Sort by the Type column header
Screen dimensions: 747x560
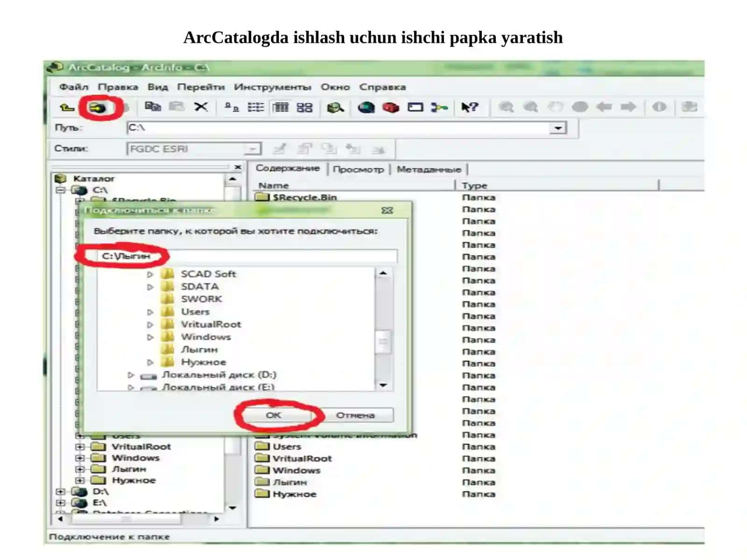558,186
